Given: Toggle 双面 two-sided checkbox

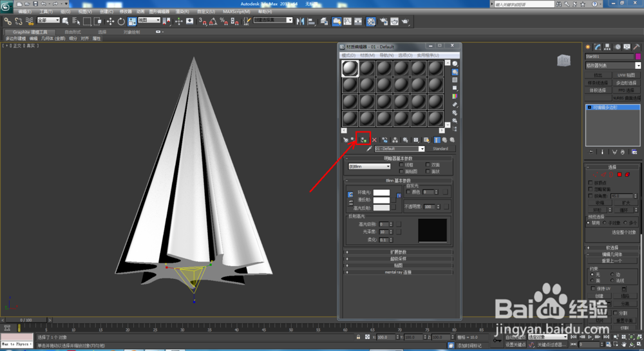Looking at the screenshot, I should [428, 165].
